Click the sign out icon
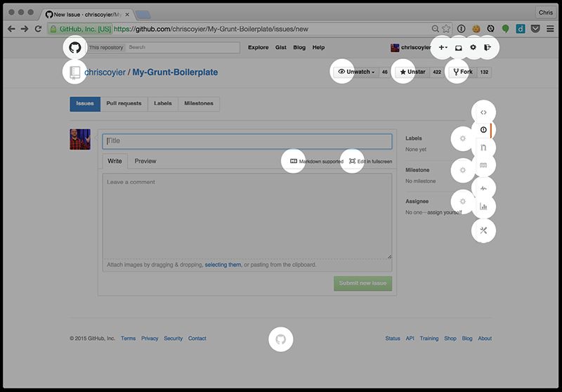562x392 pixels. point(488,48)
